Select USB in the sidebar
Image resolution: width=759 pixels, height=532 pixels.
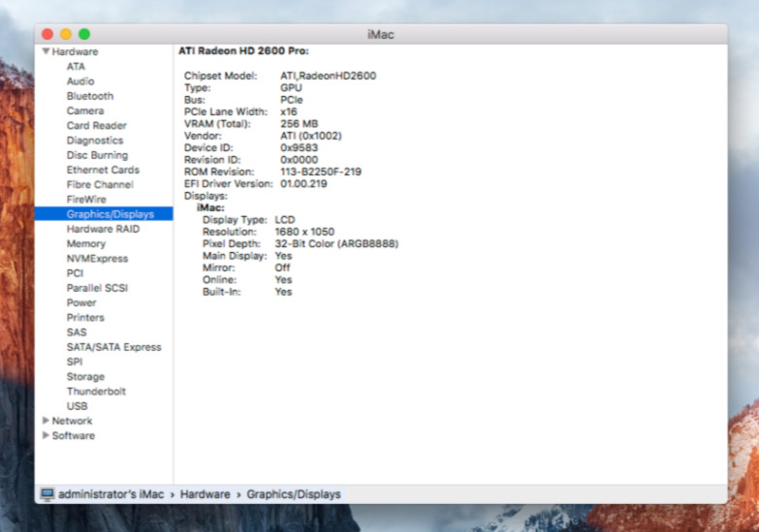click(77, 406)
